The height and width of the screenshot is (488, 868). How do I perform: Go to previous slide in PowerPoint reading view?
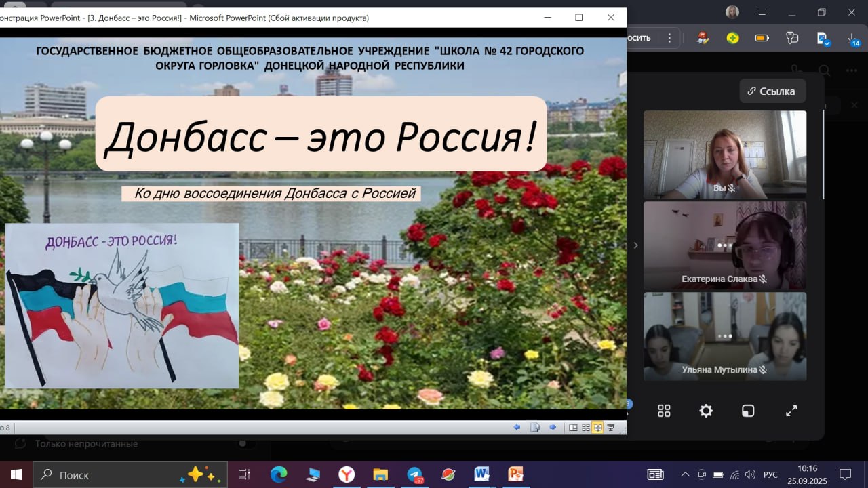[x=517, y=427]
